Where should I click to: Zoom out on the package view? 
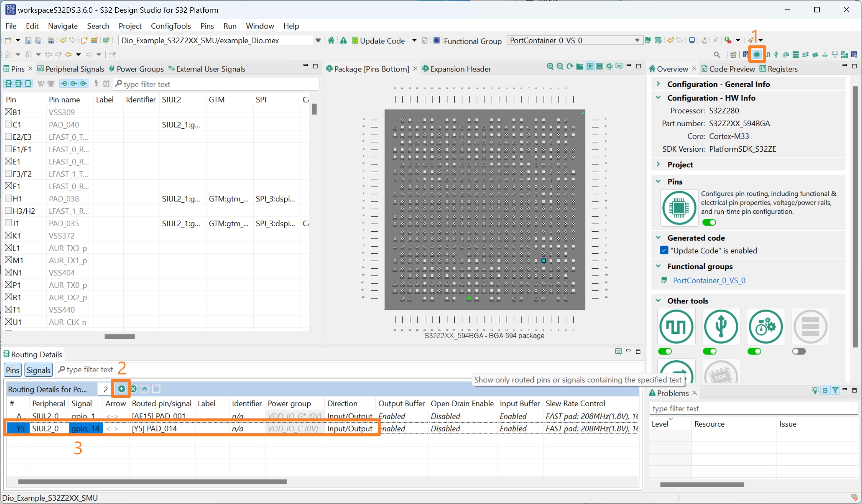(x=560, y=66)
